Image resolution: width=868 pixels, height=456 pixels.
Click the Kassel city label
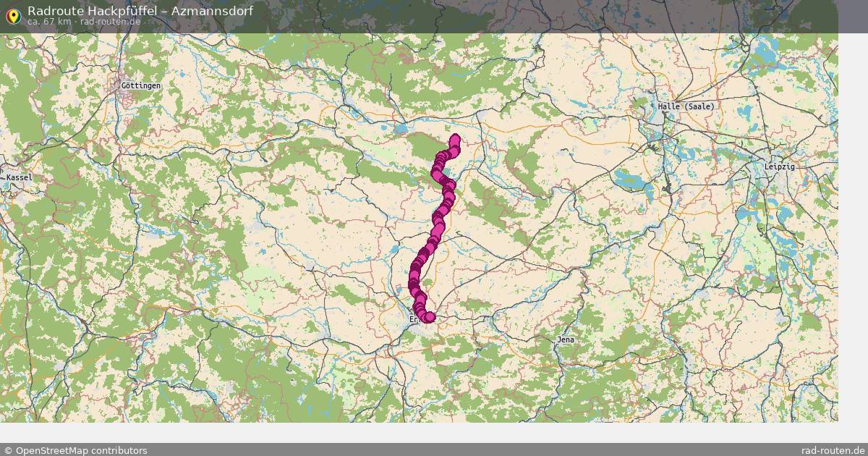pyautogui.click(x=19, y=177)
